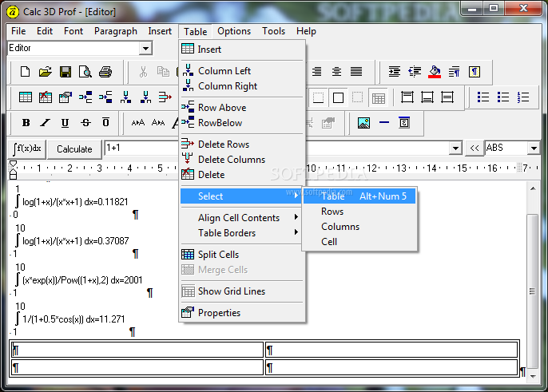Image resolution: width=548 pixels, height=392 pixels.
Task: Click the delete rows toolbar icon
Action: tap(165, 97)
